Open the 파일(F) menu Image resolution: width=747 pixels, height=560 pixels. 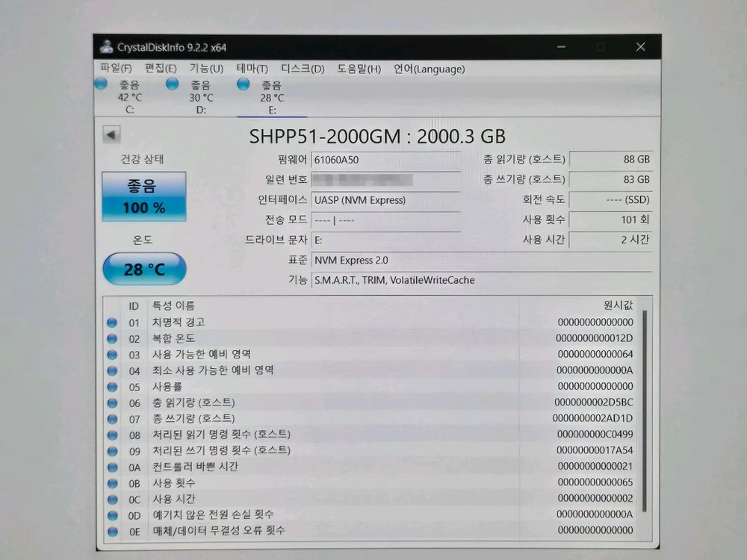[116, 68]
